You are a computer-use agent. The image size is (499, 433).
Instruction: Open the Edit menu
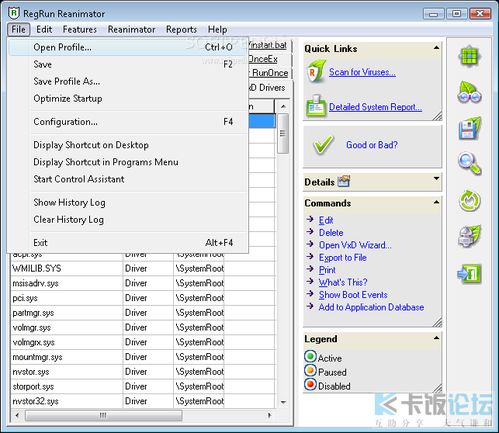tap(44, 29)
